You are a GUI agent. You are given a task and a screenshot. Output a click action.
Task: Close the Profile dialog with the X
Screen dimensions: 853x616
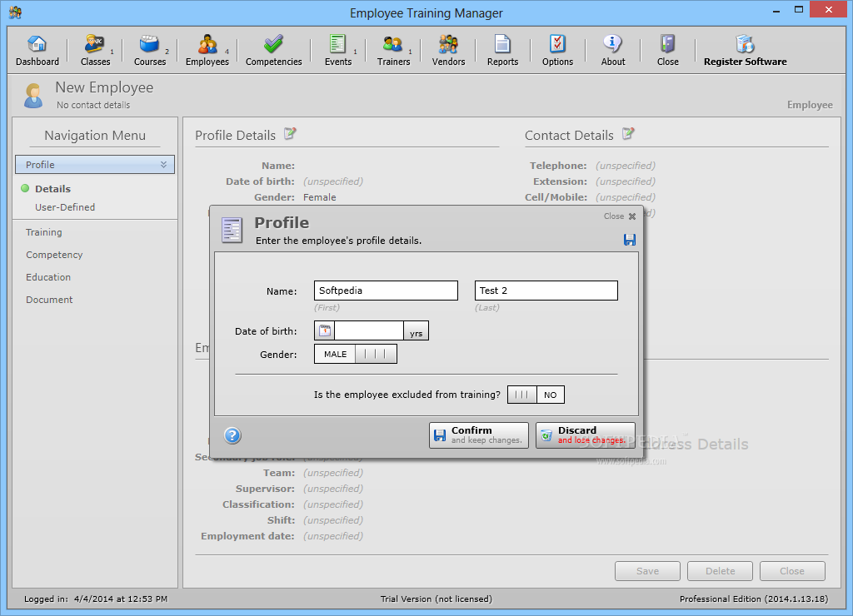632,216
